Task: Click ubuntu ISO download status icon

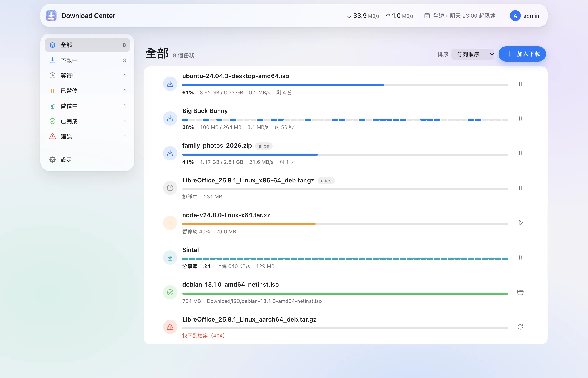Action: tap(170, 84)
